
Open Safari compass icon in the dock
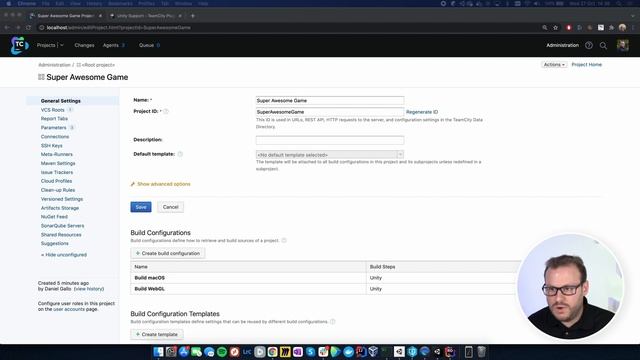click(x=234, y=351)
